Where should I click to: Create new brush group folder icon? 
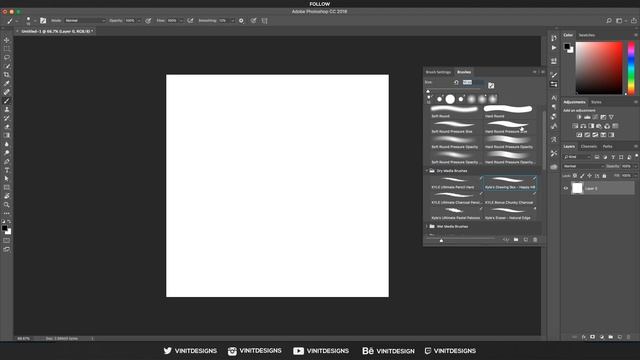516,240
